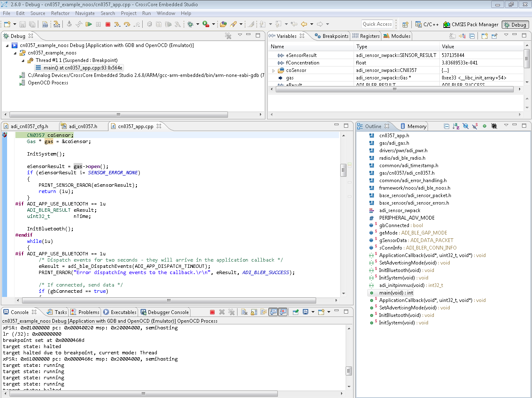Open the Debug launch dropdown arrow
The width and height of the screenshot is (532, 398).
[198, 25]
